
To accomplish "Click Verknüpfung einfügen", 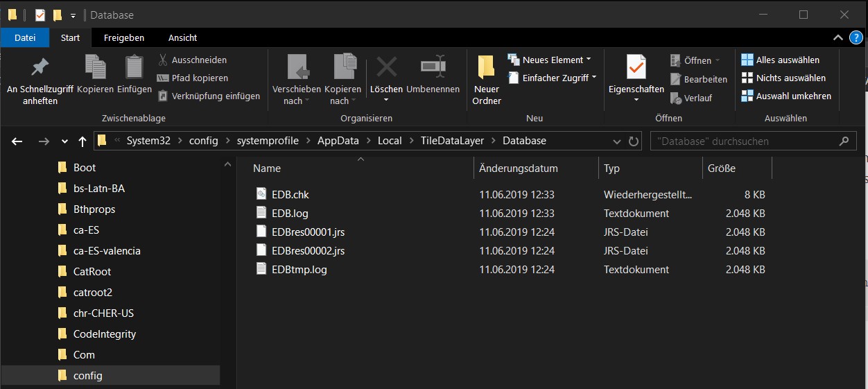I will pos(209,96).
